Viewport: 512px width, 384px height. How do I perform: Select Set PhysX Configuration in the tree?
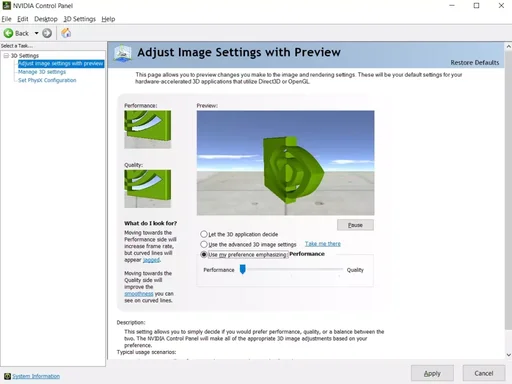pos(47,80)
